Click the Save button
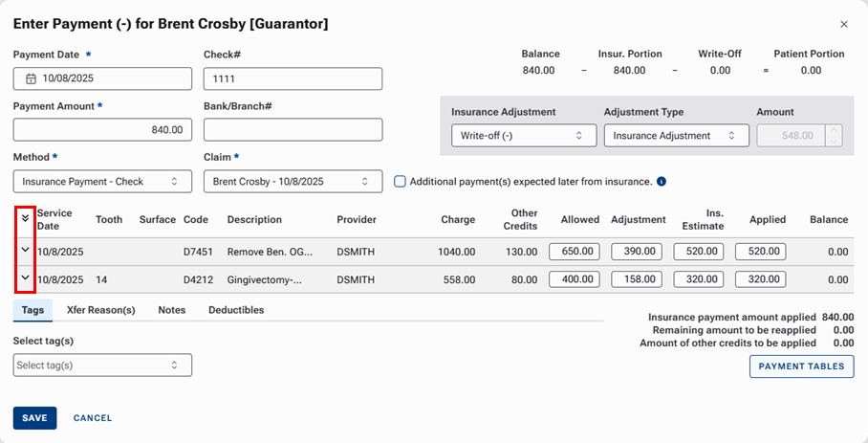The image size is (868, 443). click(x=34, y=418)
